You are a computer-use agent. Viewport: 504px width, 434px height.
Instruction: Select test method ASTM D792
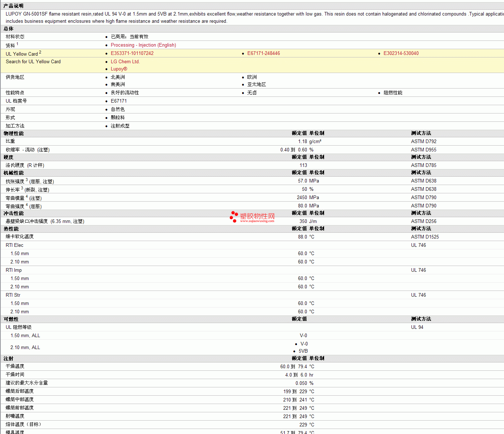[x=424, y=142]
